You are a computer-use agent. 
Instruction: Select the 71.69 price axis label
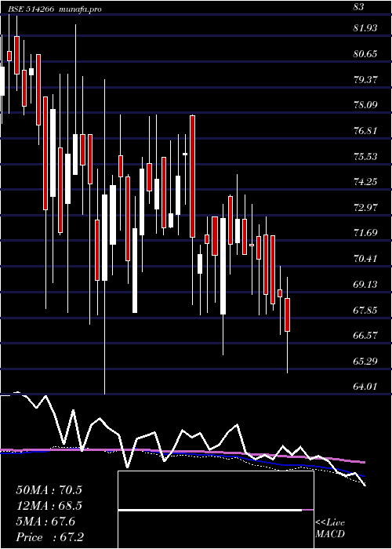click(366, 233)
